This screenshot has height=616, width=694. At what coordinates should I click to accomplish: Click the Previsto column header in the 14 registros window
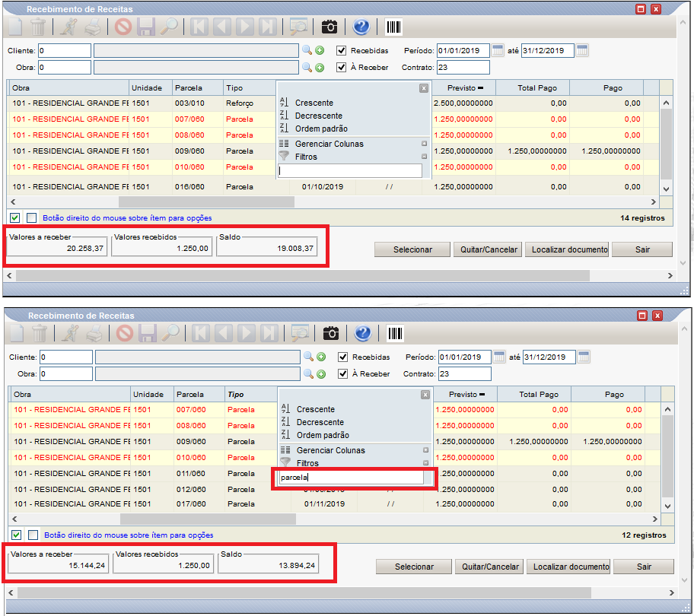click(x=464, y=88)
